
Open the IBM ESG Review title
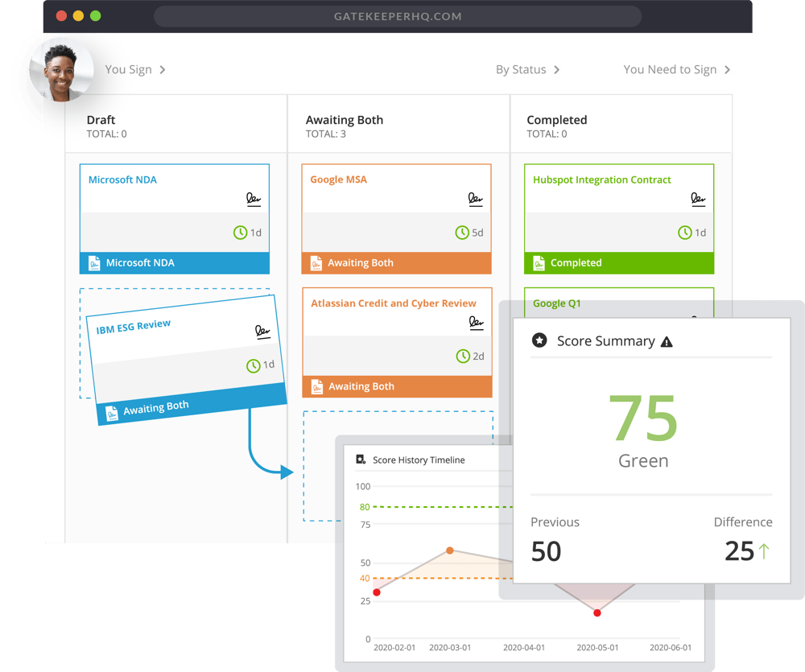[x=134, y=327]
